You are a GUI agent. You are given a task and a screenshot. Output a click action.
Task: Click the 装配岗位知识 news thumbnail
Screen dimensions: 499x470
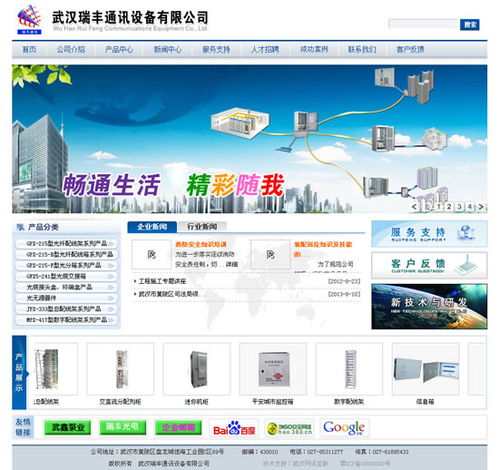pos(270,255)
